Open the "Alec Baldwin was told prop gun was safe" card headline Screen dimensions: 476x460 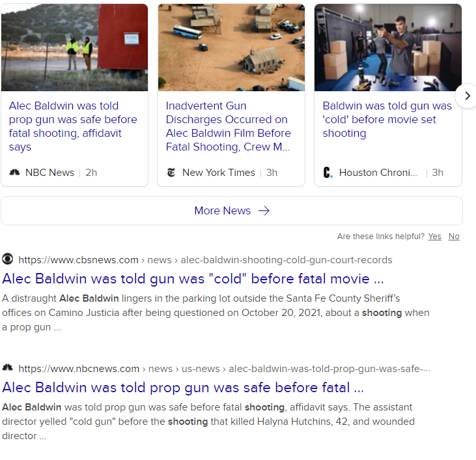coord(73,126)
